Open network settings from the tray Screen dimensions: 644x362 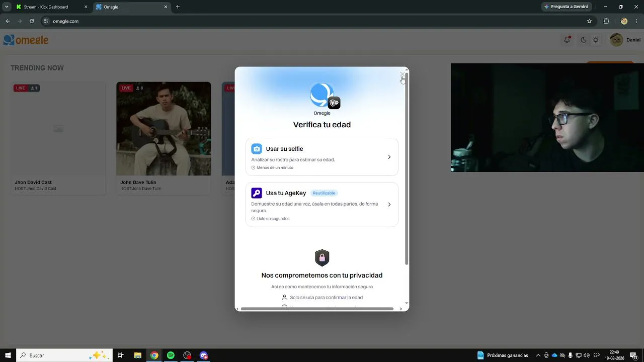(x=579, y=355)
